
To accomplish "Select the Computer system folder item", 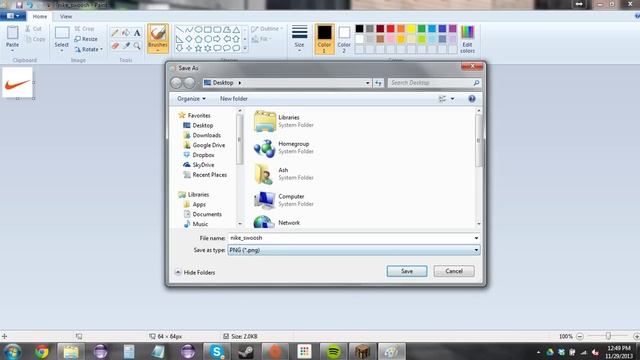I will [284, 200].
